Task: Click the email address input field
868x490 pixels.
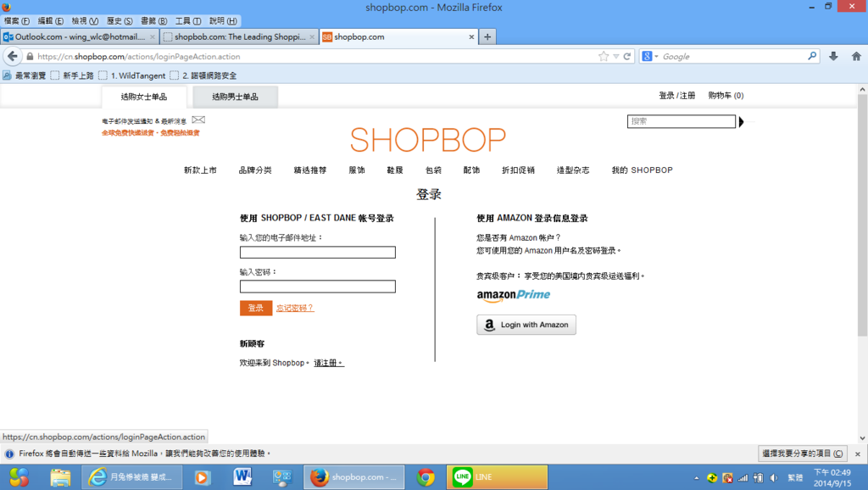Action: 318,253
